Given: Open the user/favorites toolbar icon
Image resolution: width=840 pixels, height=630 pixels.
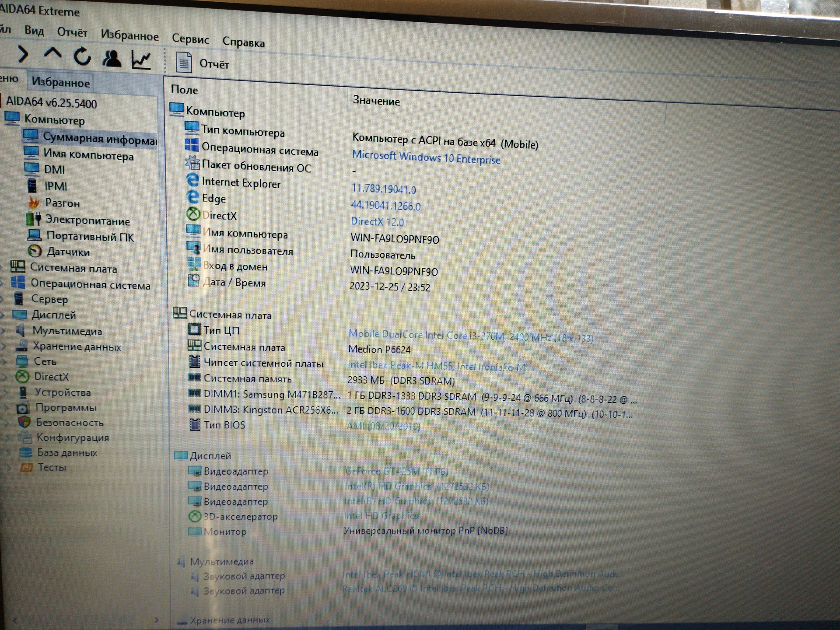Looking at the screenshot, I should 112,58.
